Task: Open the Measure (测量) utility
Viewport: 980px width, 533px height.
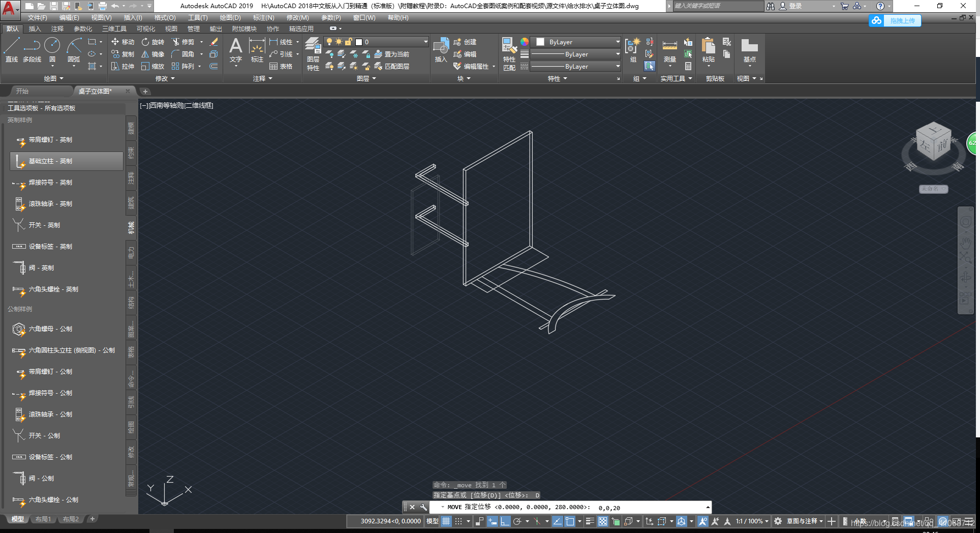Action: click(x=670, y=51)
